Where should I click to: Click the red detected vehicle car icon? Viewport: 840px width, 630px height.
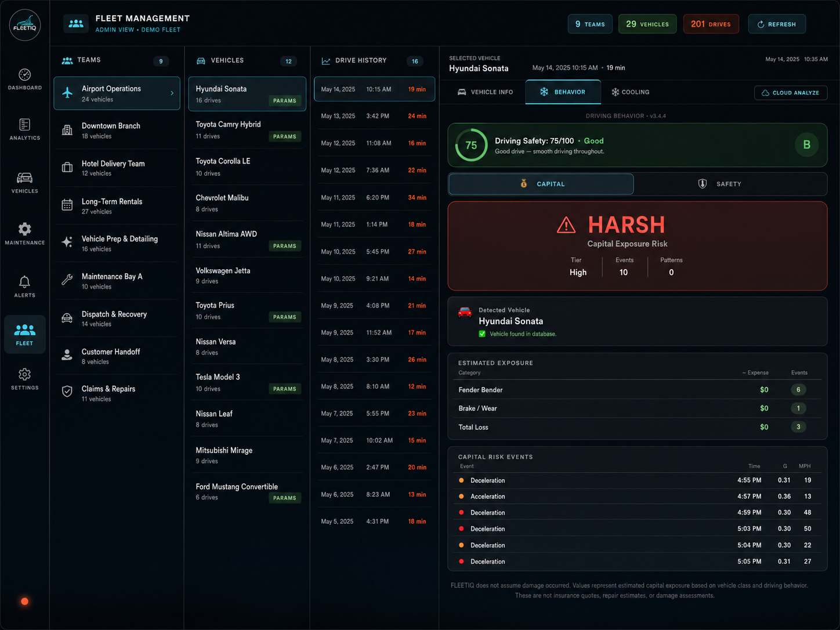click(x=465, y=313)
